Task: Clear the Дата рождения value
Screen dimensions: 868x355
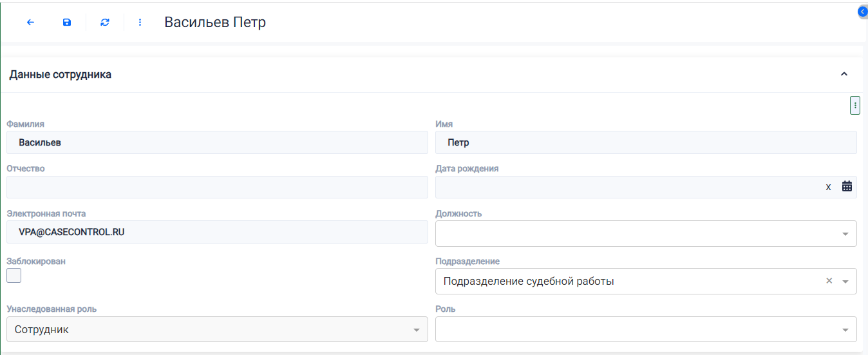Action: (829, 187)
